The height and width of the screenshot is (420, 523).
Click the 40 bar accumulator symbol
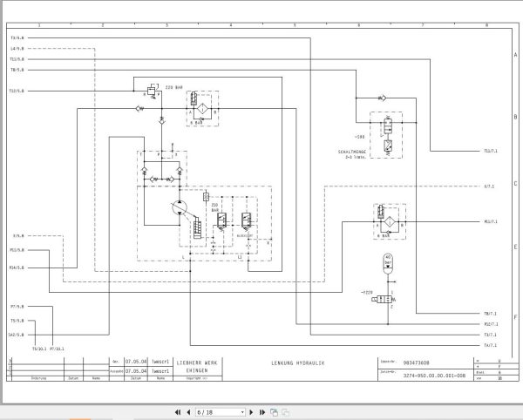388,263
